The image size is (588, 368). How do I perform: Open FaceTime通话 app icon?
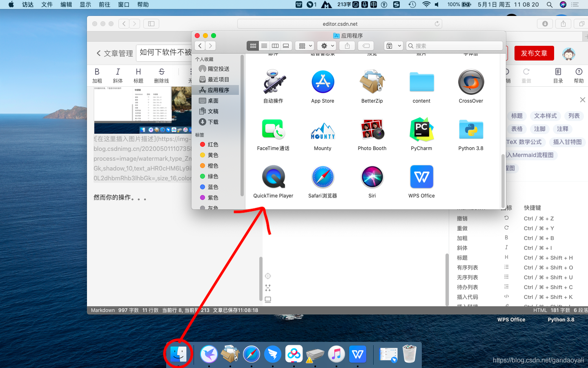tap(273, 130)
